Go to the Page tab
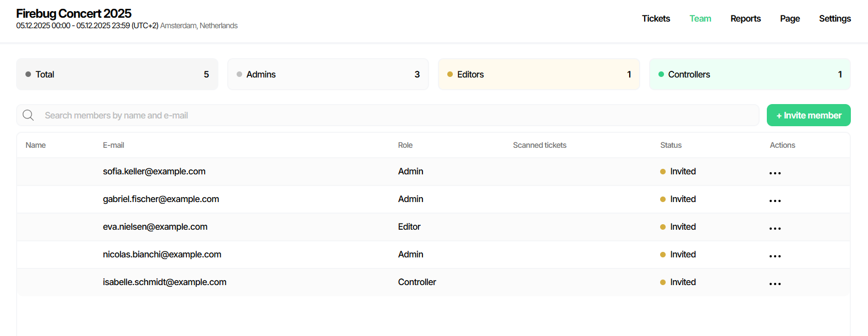 [789, 19]
